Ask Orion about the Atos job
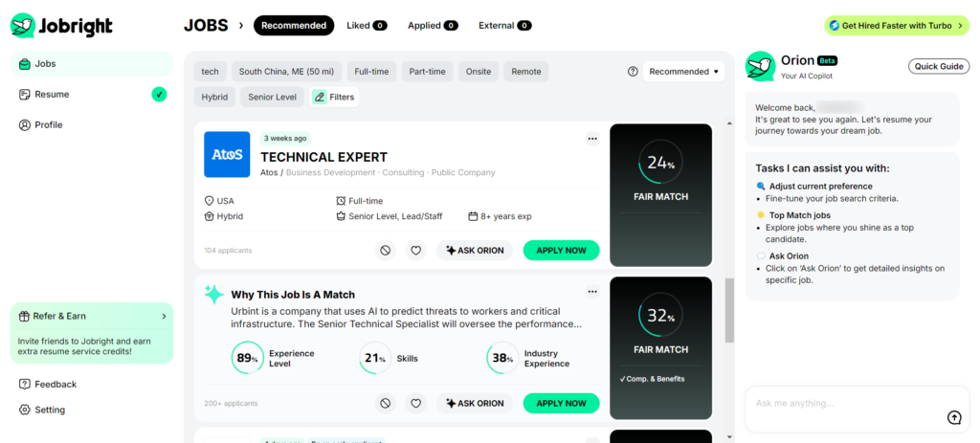The width and height of the screenshot is (980, 443). [x=475, y=251]
